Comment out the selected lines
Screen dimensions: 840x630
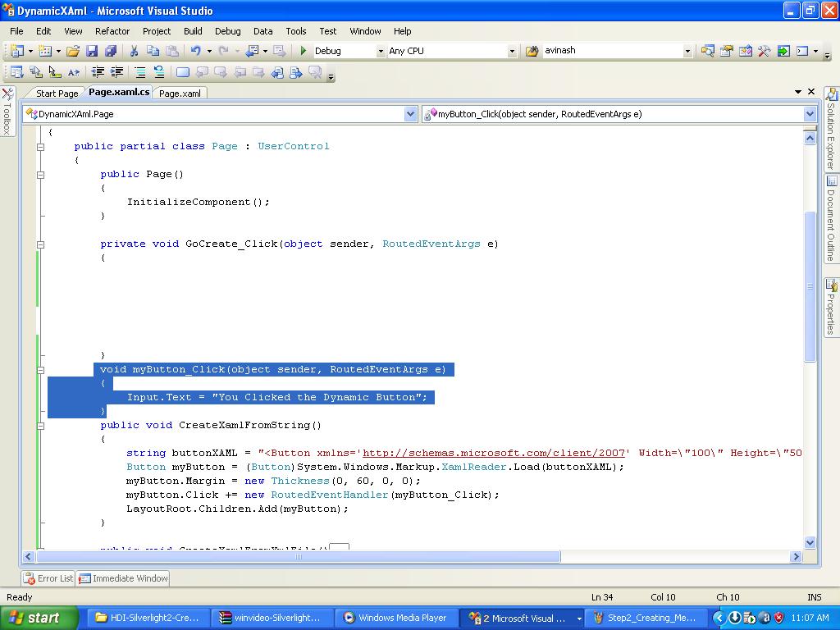[x=139, y=72]
